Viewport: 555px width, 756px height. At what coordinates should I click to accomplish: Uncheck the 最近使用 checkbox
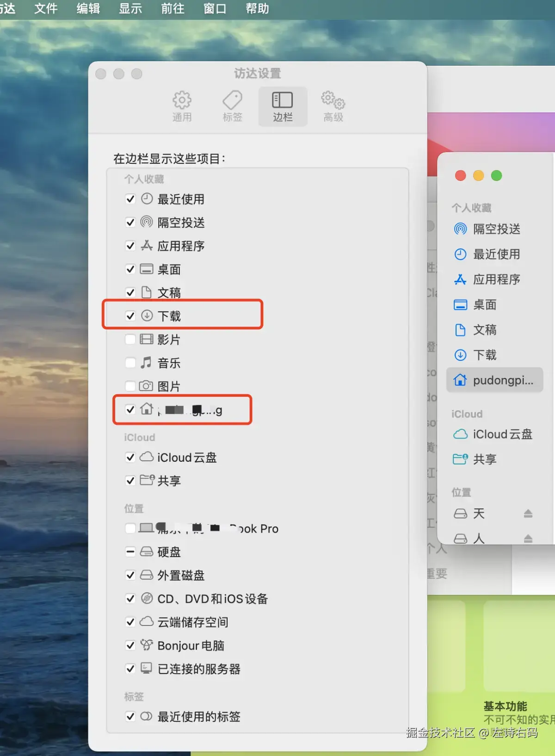click(130, 199)
